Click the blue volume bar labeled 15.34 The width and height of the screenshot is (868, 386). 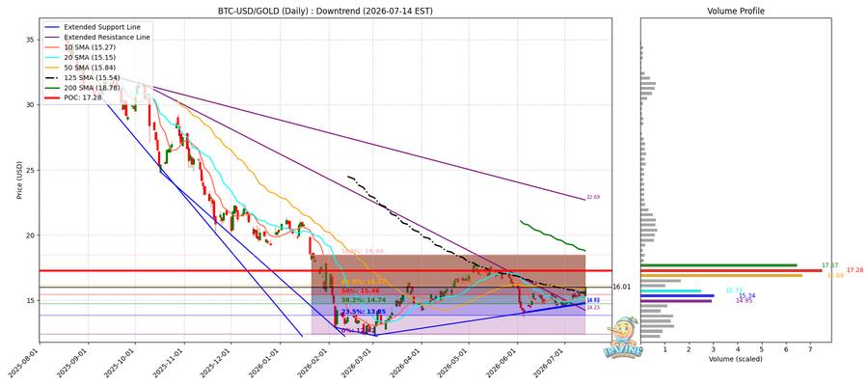coord(677,295)
